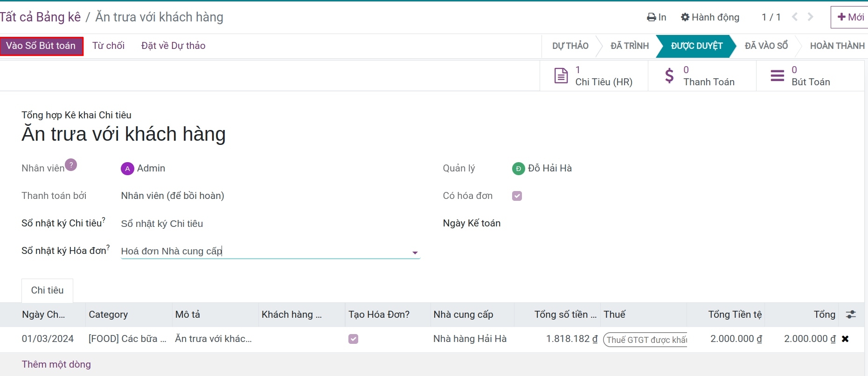The image size is (868, 376).
Task: Click the Nhân viên help question mark
Action: (x=71, y=165)
